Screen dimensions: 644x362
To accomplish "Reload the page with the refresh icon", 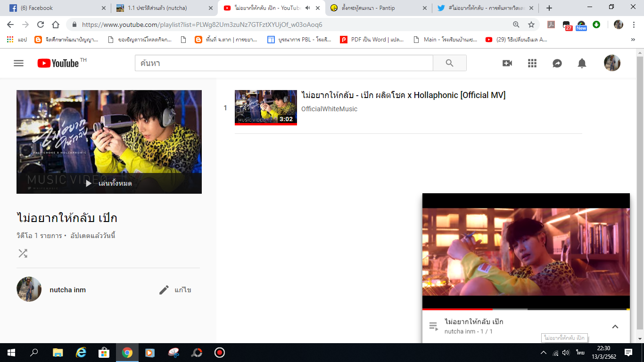I will point(41,25).
